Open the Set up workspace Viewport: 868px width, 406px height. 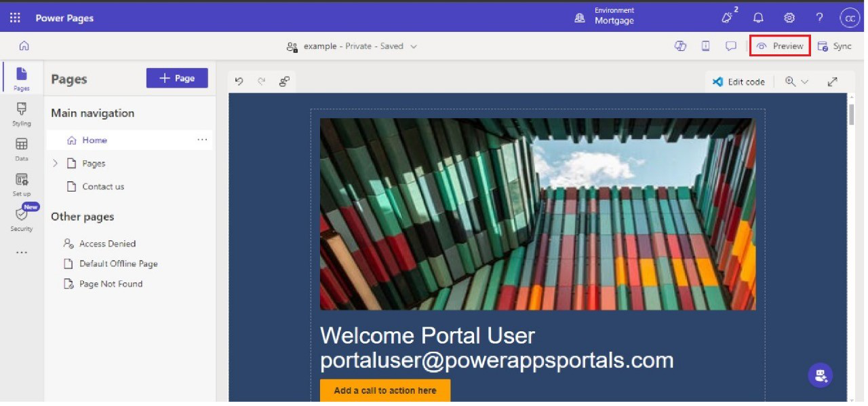tap(22, 184)
